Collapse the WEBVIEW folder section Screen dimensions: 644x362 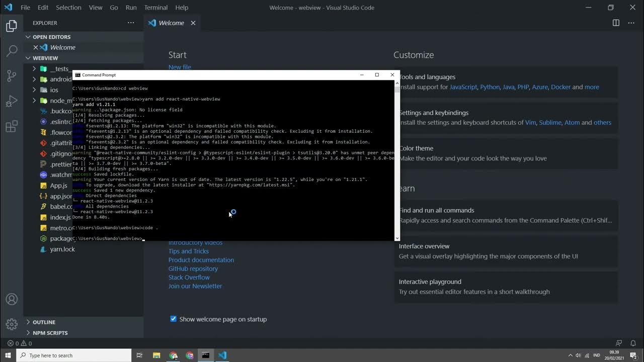(84, 58)
